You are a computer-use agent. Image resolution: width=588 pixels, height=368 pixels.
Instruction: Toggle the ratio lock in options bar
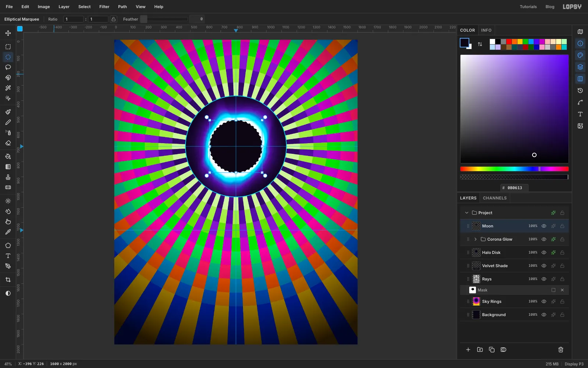point(114,19)
